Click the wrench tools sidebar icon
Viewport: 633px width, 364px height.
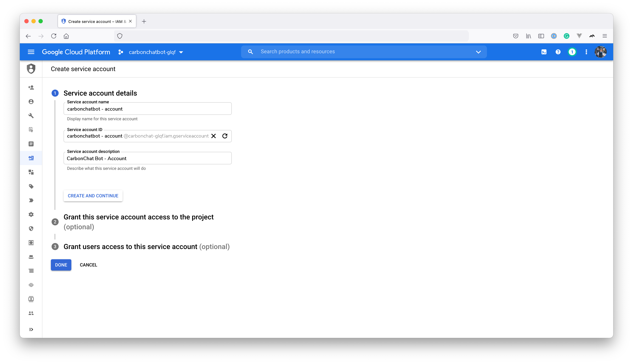click(31, 116)
